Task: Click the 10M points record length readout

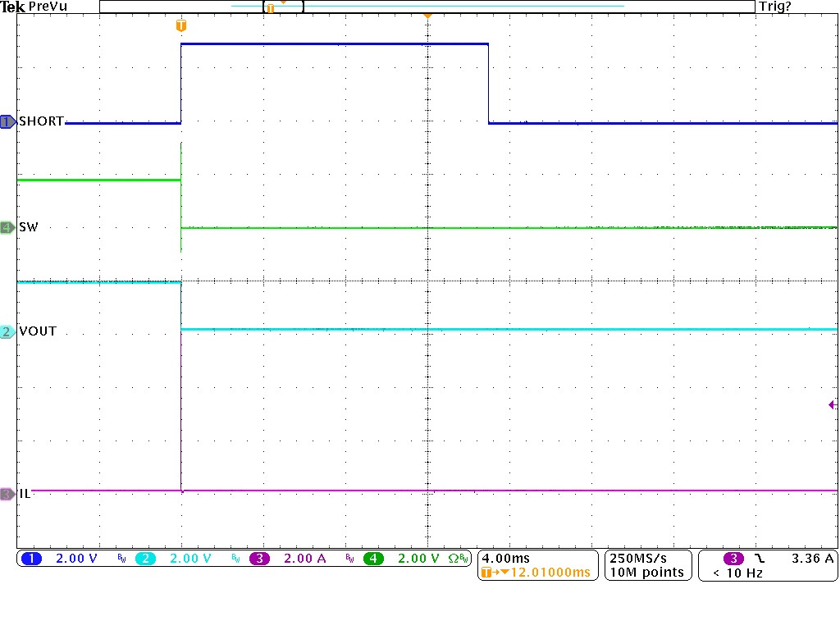Action: pos(647,573)
